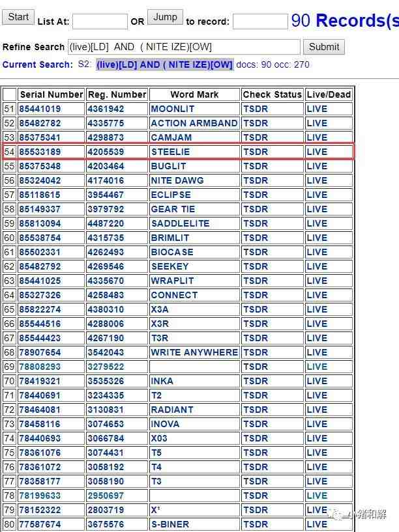399x532 pixels.
Task: Open the WRITE ANYWHERE trademark record
Action: pos(194,352)
